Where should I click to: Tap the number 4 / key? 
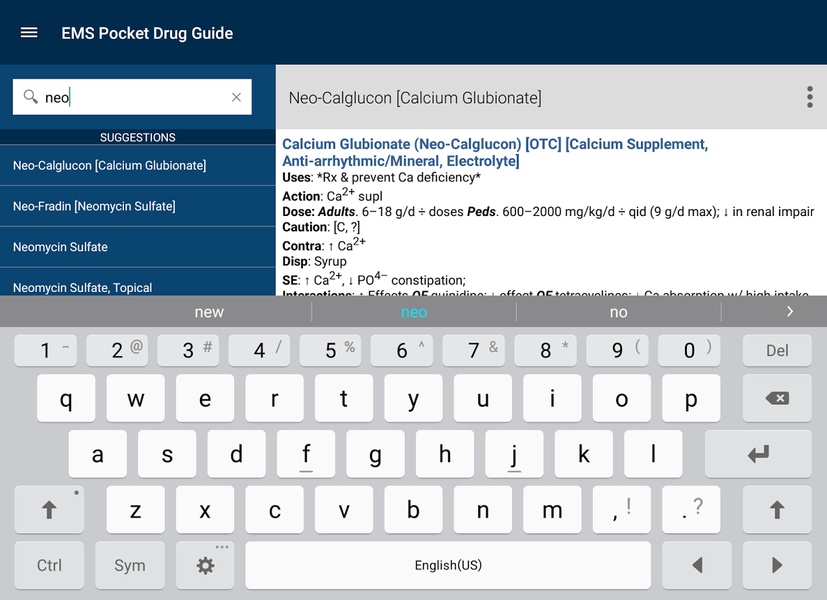pos(259,351)
